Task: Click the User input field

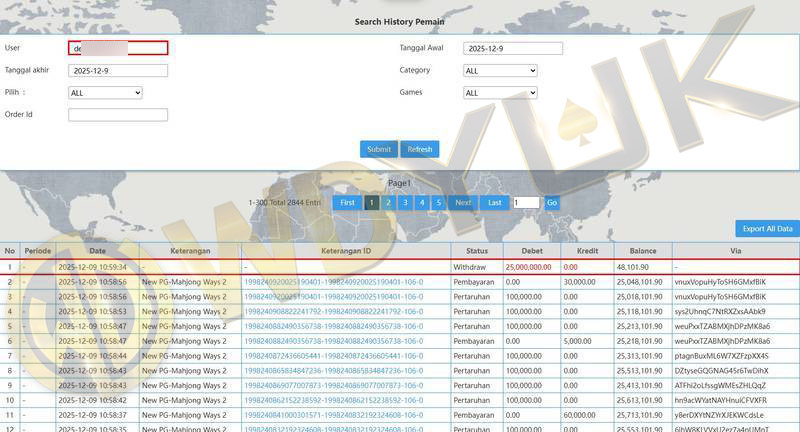Action: 118,48
